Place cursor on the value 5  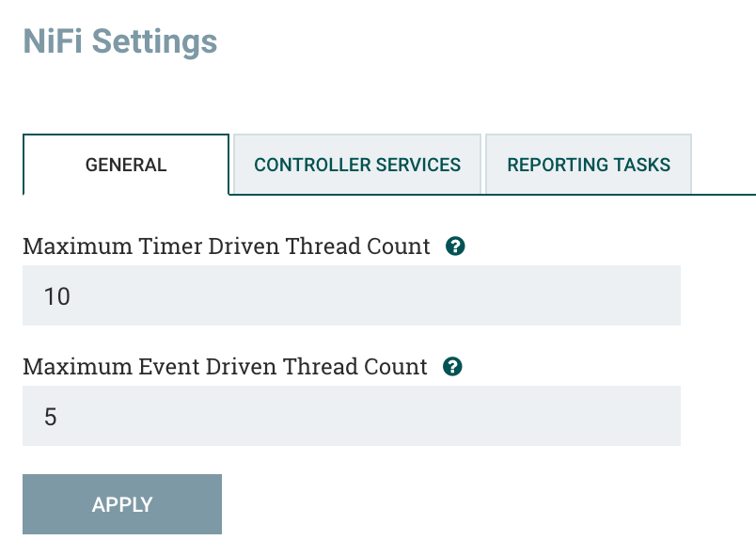[x=51, y=417]
